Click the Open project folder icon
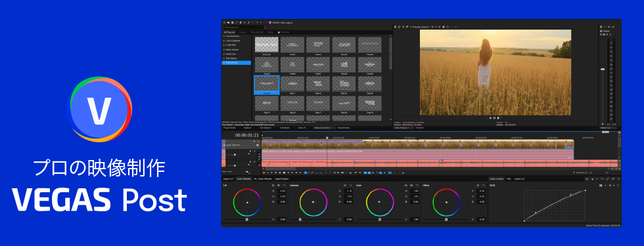Viewport: 644px width, 246px height. [229, 22]
